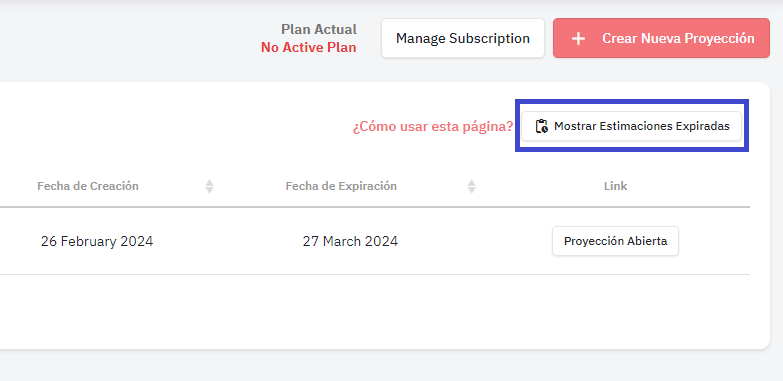This screenshot has width=783, height=381.
Task: Click the ascending sort arrow for Fecha de Expiración
Action: [x=471, y=183]
